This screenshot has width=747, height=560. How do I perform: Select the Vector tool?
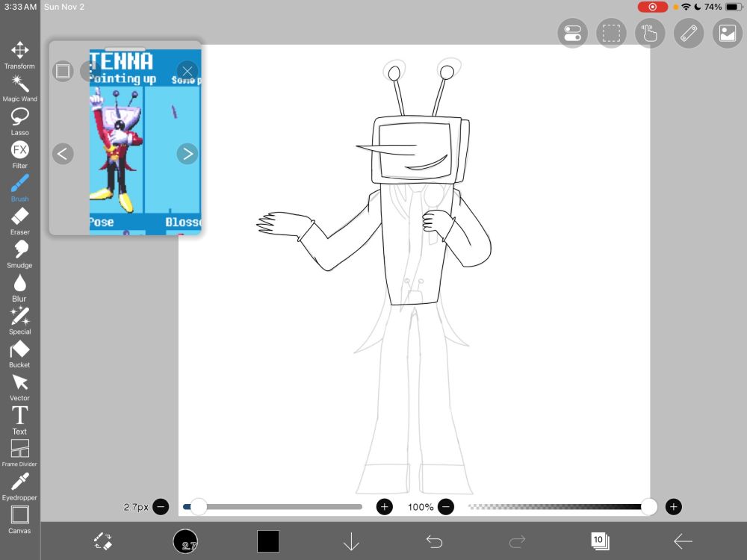[x=19, y=388]
